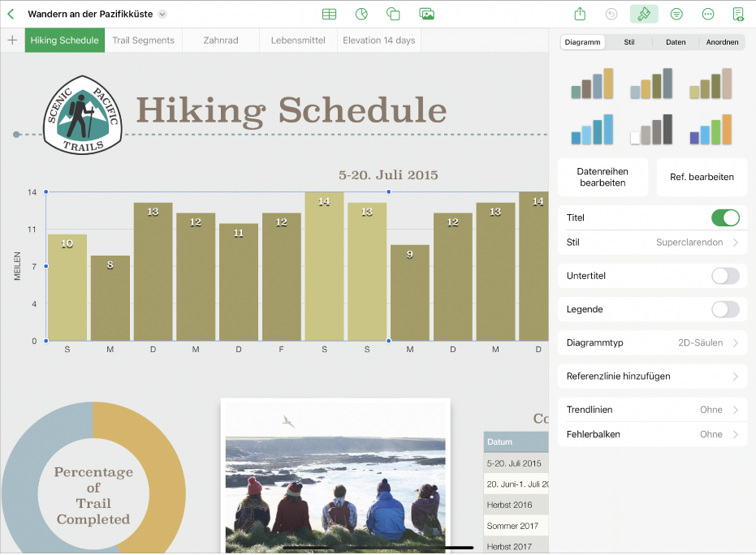Click the table cell 5-20. Juli 2015

click(x=516, y=463)
